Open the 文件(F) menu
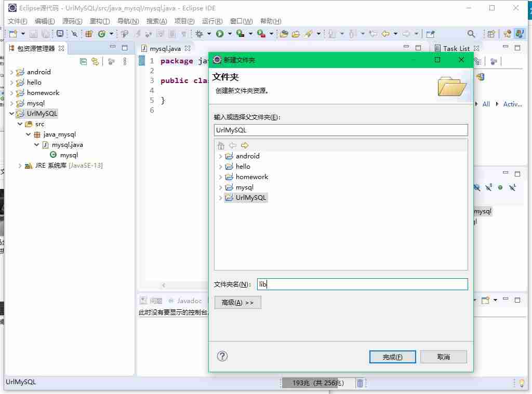 coord(17,21)
